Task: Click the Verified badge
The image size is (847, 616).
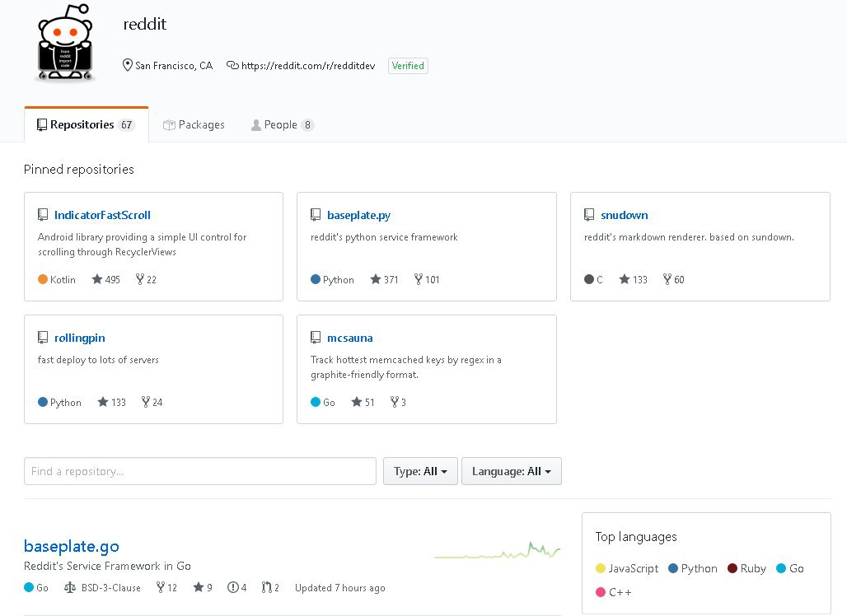Action: 408,66
